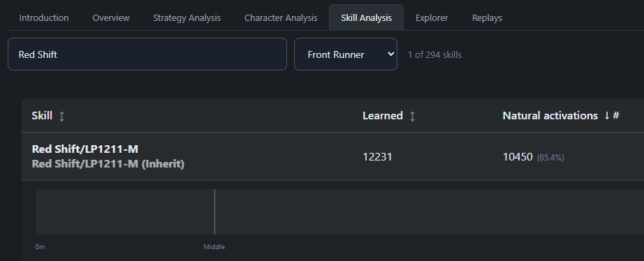The height and width of the screenshot is (261, 644).
Task: Open the Front Runner strategy dropdown
Action: (x=346, y=54)
